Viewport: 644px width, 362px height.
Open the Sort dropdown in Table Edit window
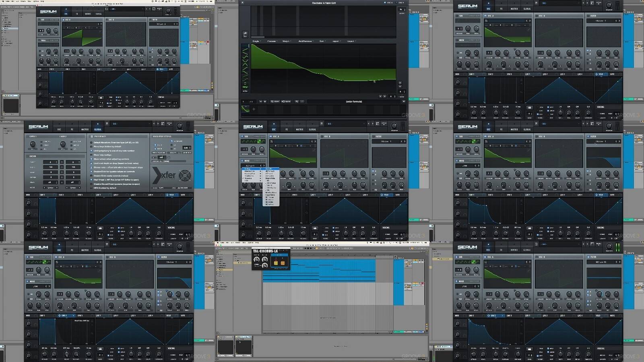[322, 41]
